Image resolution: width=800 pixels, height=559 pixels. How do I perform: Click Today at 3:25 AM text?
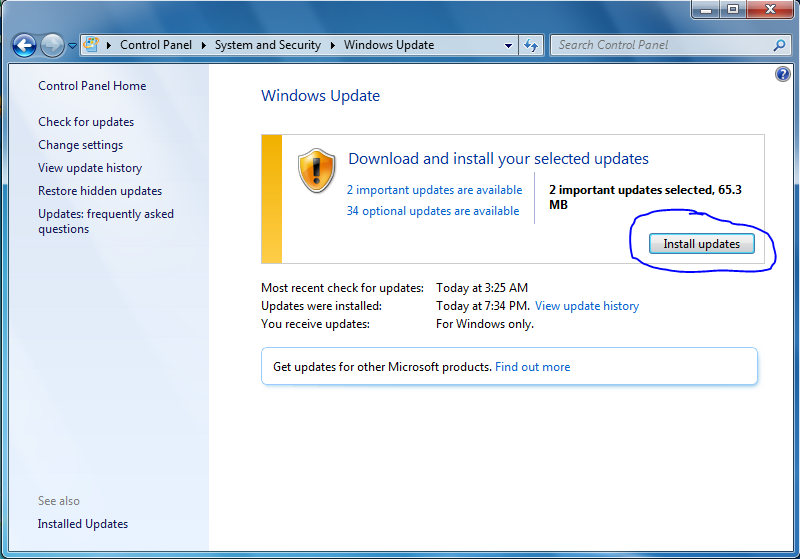pos(482,288)
